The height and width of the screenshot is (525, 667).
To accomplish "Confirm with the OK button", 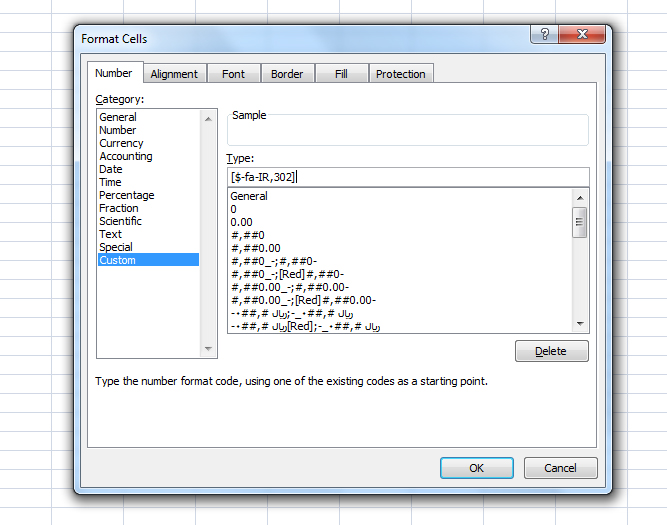I will (x=476, y=468).
